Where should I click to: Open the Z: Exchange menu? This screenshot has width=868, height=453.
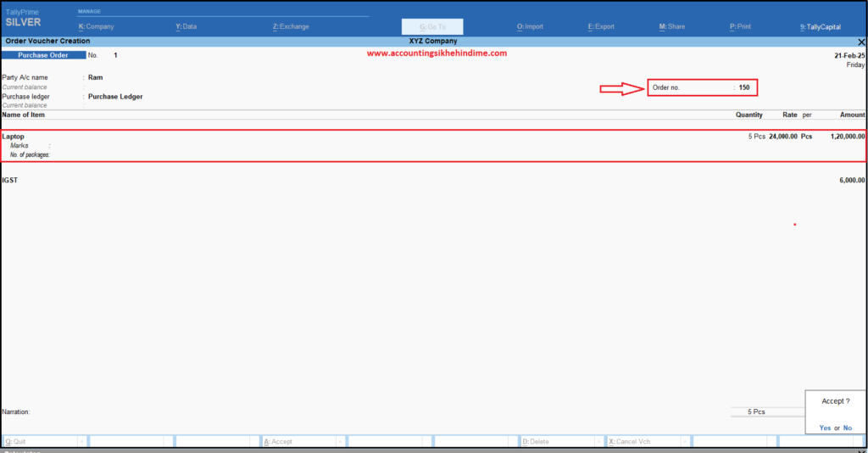291,26
